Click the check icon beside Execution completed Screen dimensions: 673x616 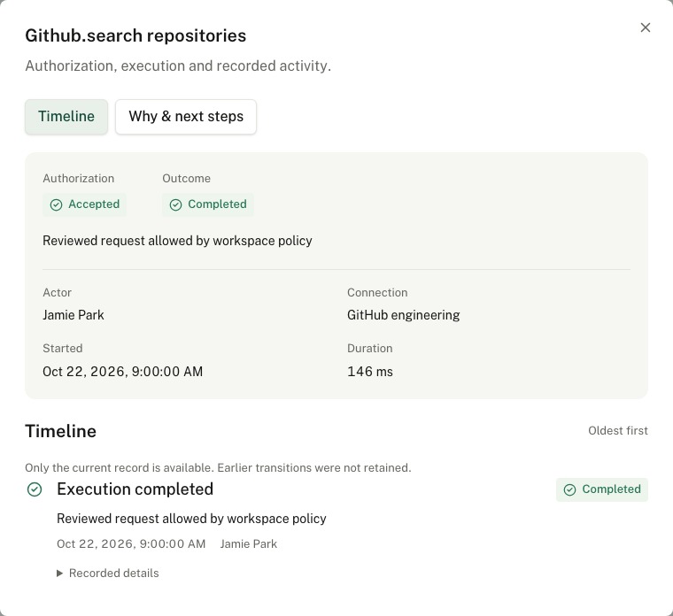pos(35,489)
